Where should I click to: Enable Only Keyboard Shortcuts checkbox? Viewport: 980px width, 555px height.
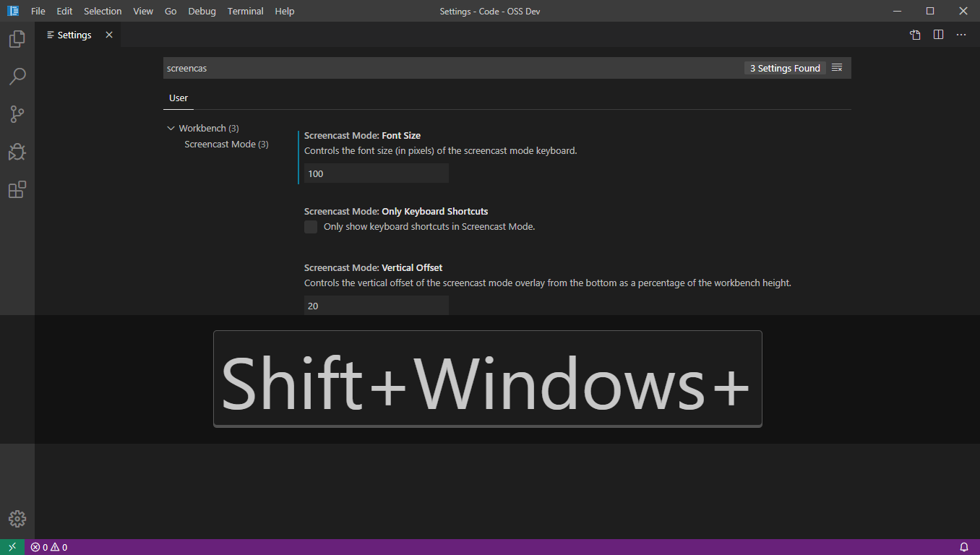click(311, 227)
